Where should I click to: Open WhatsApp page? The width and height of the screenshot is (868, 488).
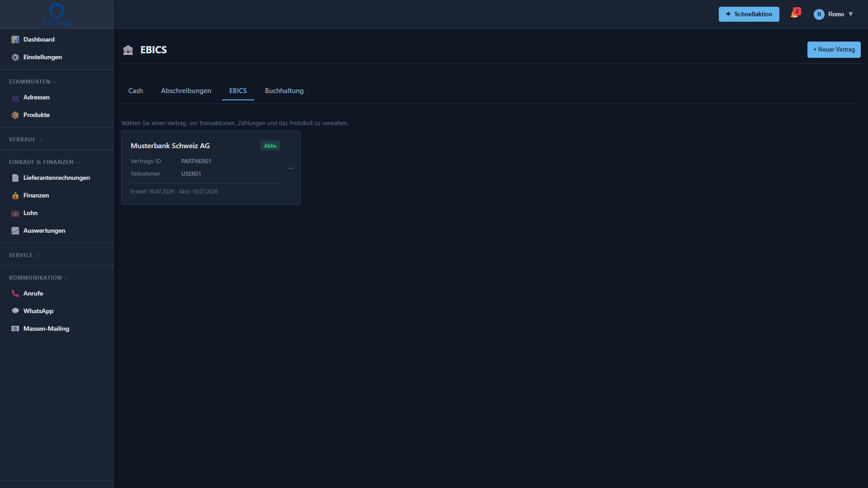tap(38, 311)
